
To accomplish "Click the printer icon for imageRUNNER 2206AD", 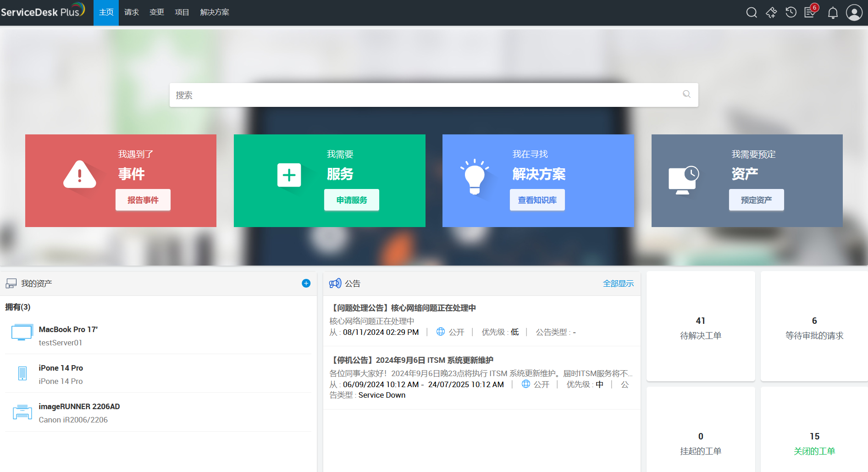I will click(x=22, y=412).
